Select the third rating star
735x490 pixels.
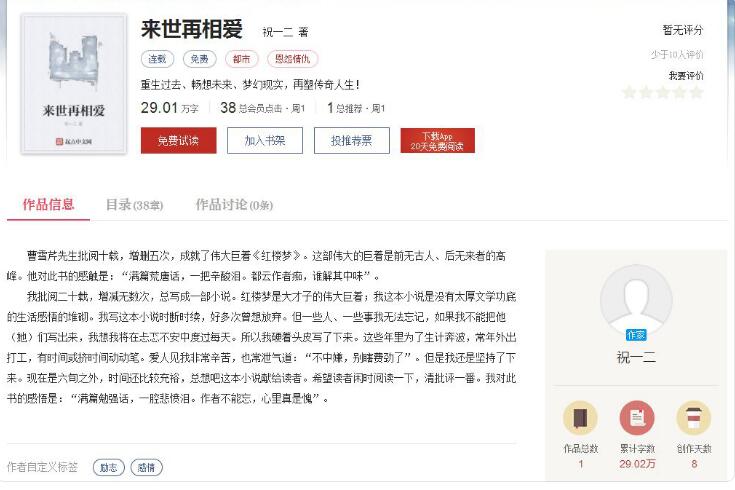click(x=663, y=92)
